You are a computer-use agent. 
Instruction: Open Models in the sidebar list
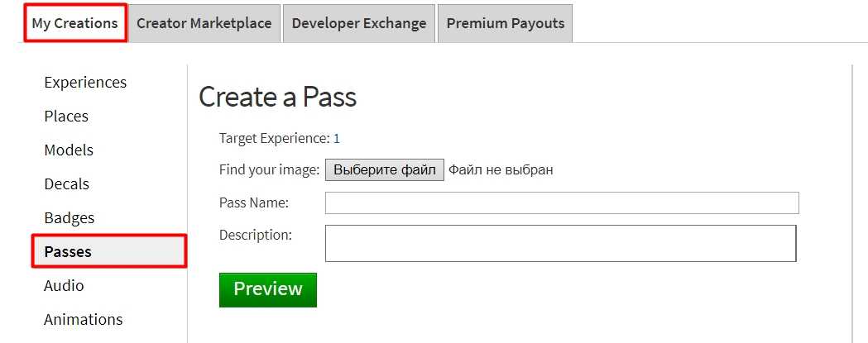coord(69,150)
